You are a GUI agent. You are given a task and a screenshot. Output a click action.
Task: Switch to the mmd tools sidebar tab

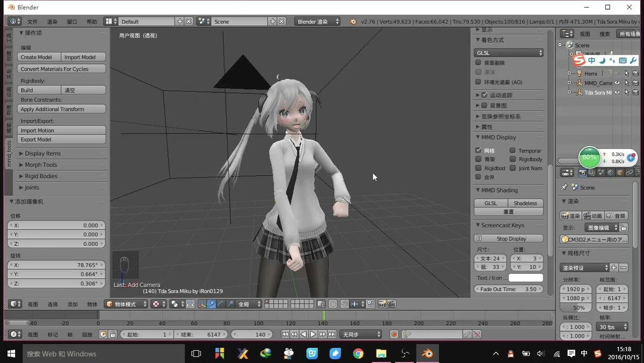point(9,154)
